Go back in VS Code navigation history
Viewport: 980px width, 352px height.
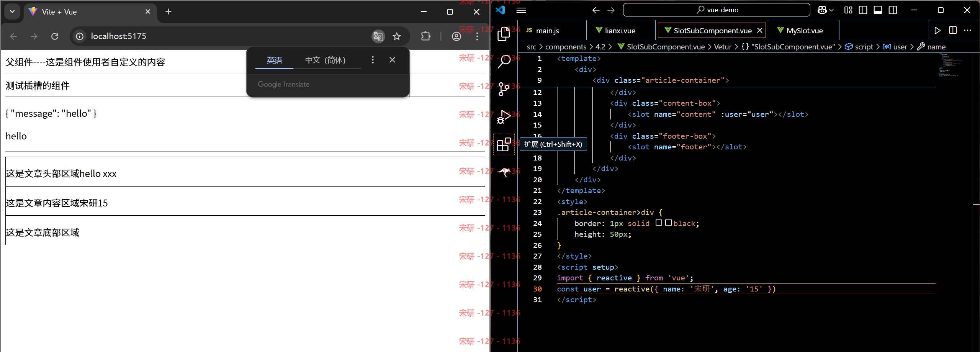[596, 10]
